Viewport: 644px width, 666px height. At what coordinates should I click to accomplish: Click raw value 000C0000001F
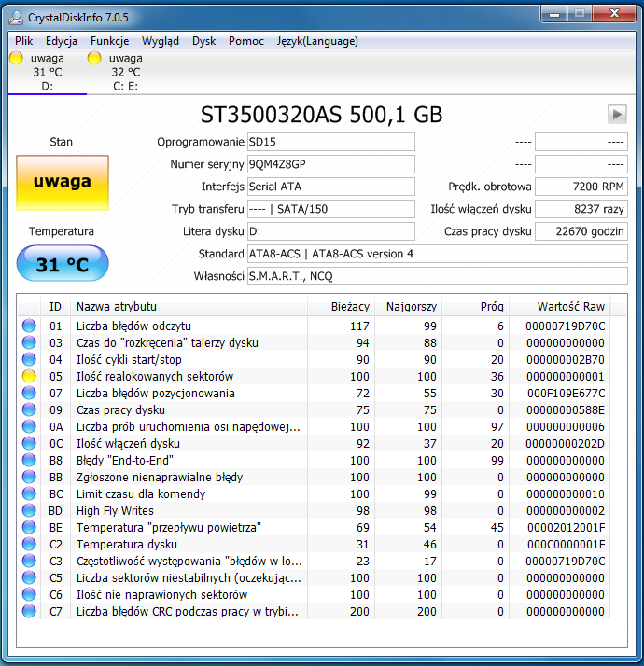point(566,545)
